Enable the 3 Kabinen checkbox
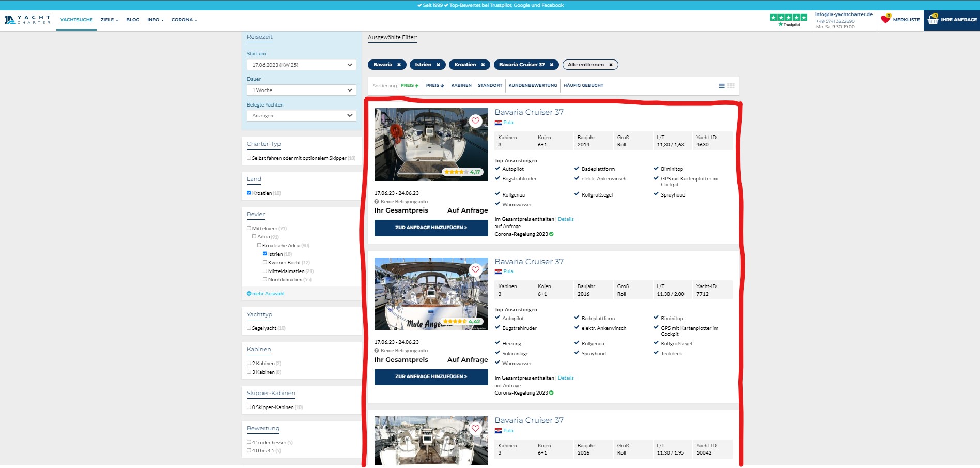Screen dimensions: 980x468 coord(249,372)
